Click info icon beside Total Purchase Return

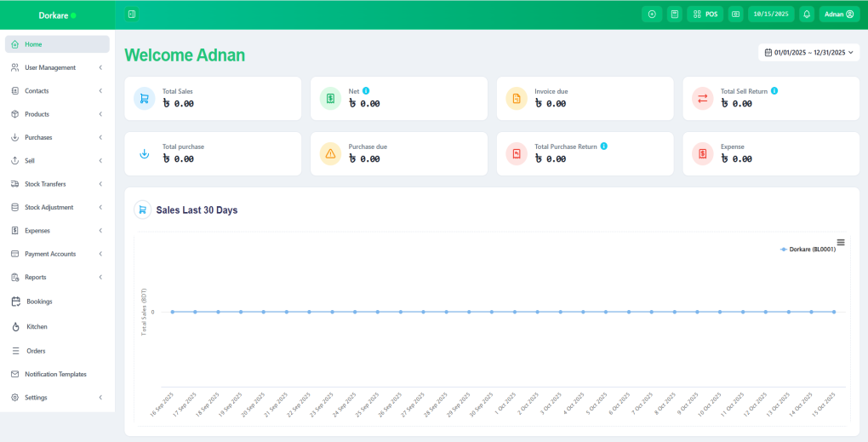click(604, 146)
